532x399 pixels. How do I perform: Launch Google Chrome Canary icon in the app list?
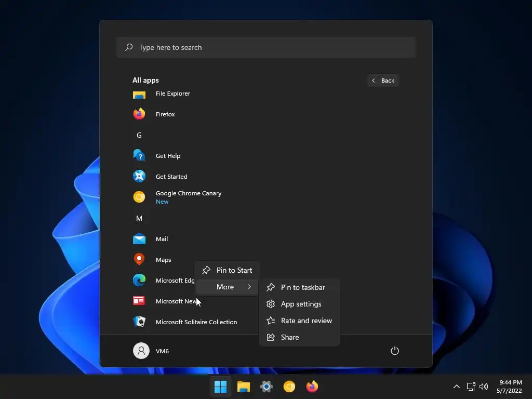click(139, 197)
